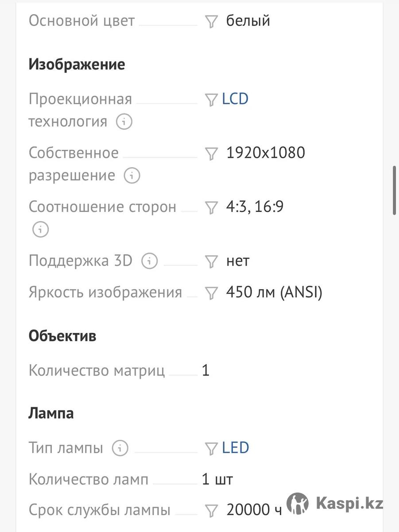Show info for Поддержка 3D
The height and width of the screenshot is (532, 399).
pyautogui.click(x=149, y=261)
